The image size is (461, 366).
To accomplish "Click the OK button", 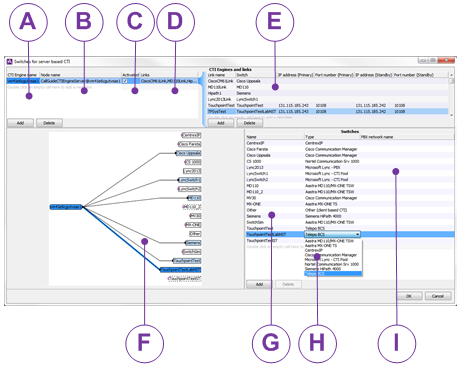I will [x=409, y=296].
